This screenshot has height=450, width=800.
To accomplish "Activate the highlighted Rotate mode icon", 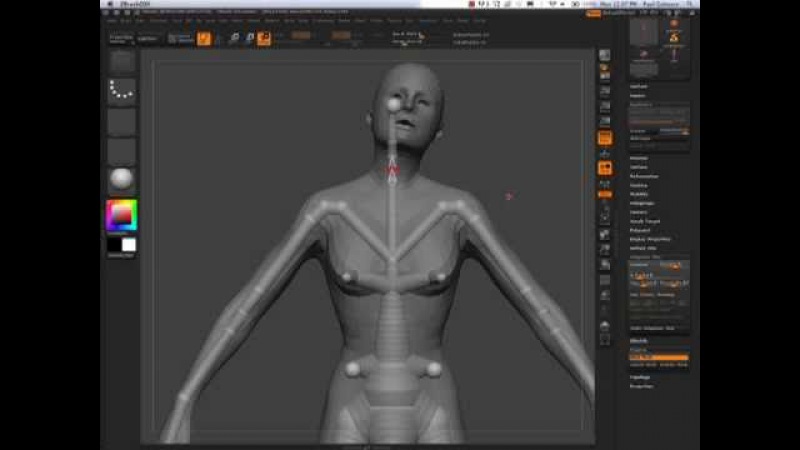I will pyautogui.click(x=264, y=38).
